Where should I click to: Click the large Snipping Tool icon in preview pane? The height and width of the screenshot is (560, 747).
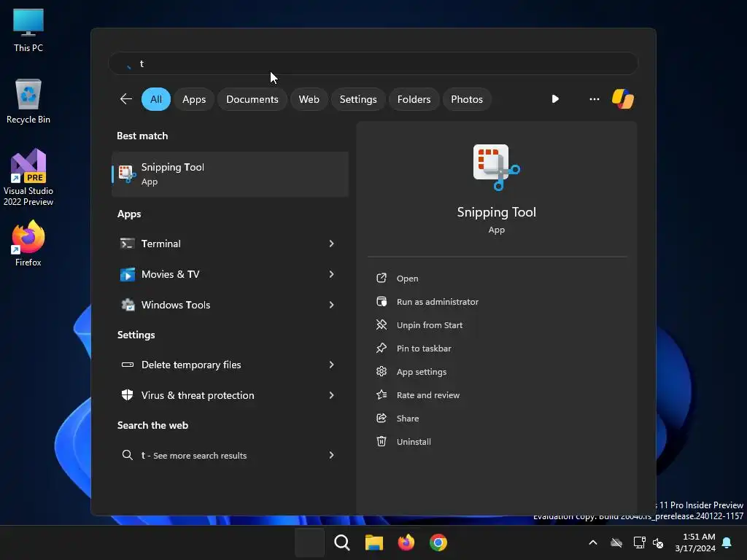coord(496,167)
